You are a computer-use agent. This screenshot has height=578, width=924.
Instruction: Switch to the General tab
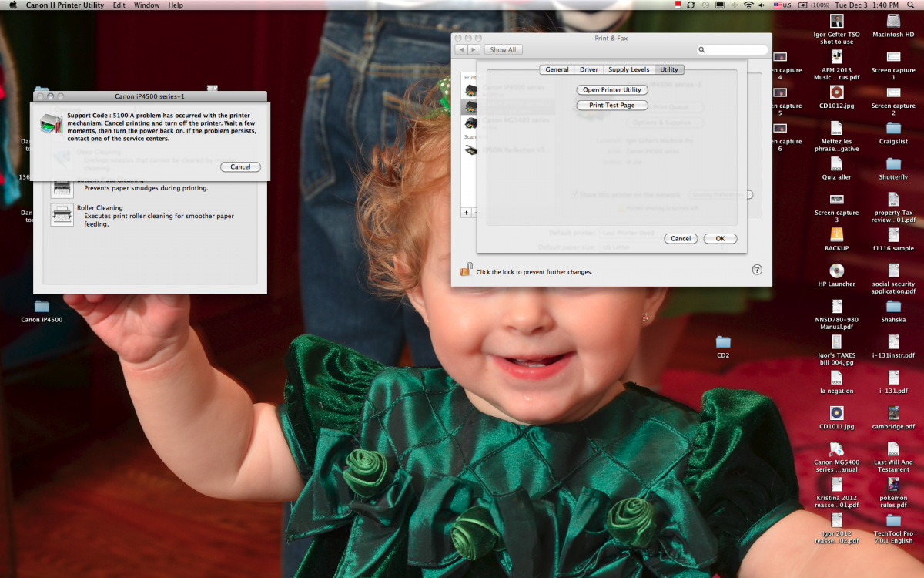(x=557, y=69)
